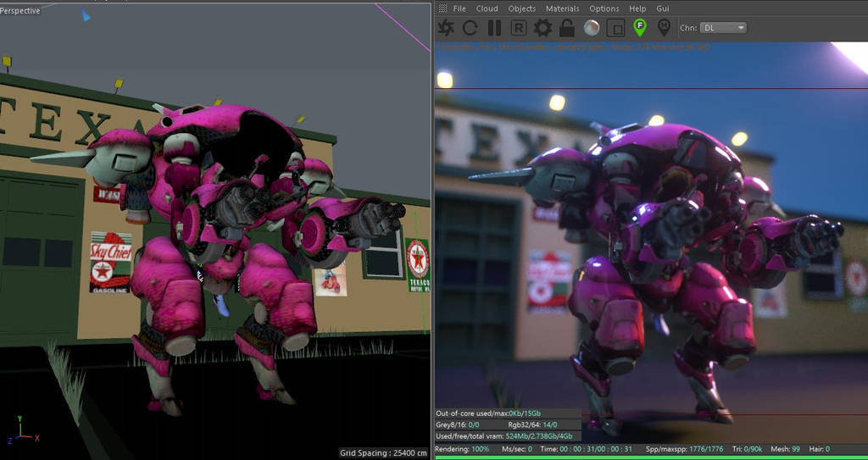This screenshot has height=460, width=868.
Task: Click the Grid Spacing : 25400 cm text
Action: tap(384, 453)
